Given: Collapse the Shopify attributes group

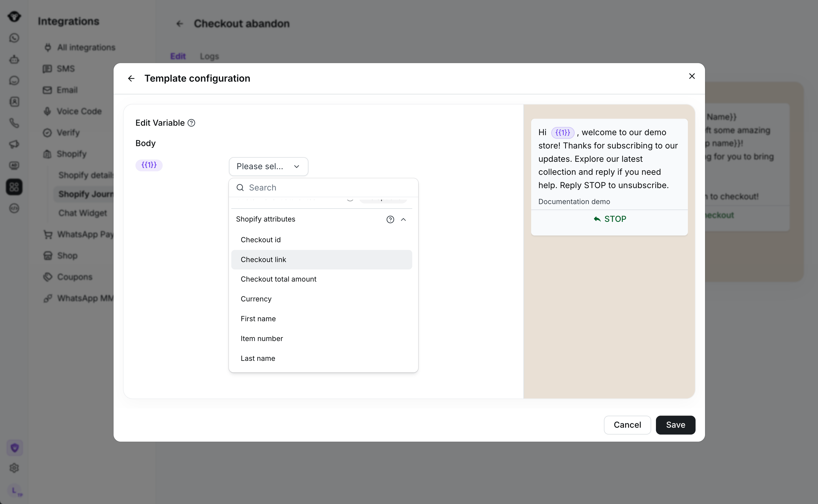Looking at the screenshot, I should pyautogui.click(x=403, y=219).
